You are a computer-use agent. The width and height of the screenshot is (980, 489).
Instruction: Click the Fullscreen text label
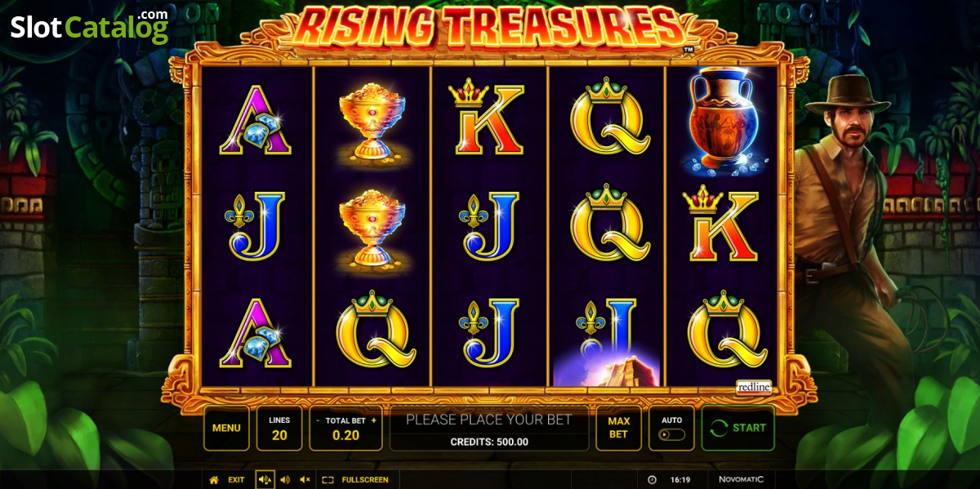click(365, 480)
